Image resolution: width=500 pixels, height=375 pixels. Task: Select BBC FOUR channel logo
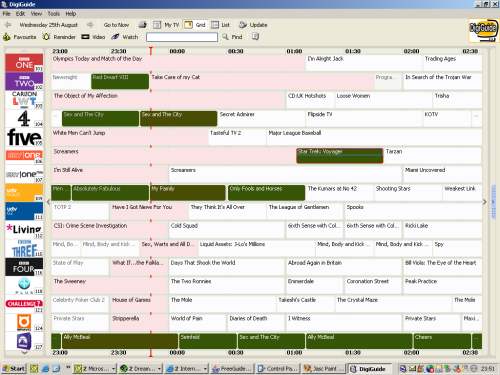24,267
